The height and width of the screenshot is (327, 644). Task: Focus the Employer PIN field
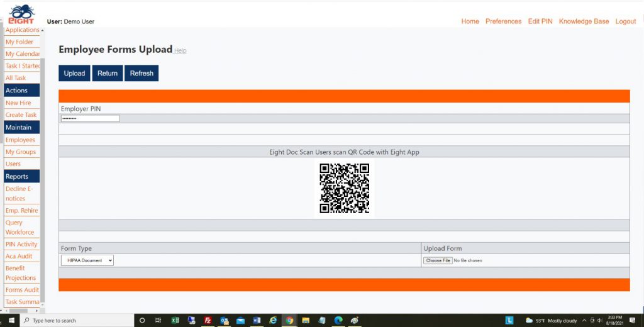point(91,118)
